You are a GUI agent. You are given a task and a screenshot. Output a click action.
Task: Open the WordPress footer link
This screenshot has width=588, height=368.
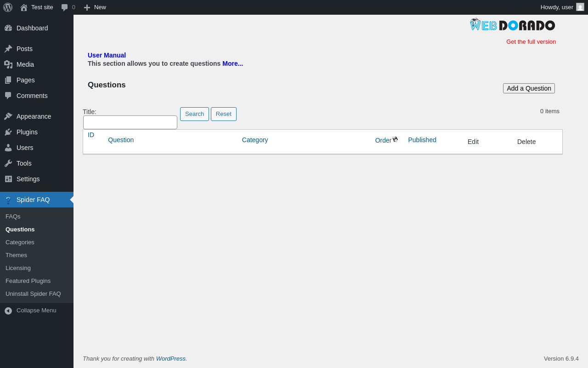171,358
